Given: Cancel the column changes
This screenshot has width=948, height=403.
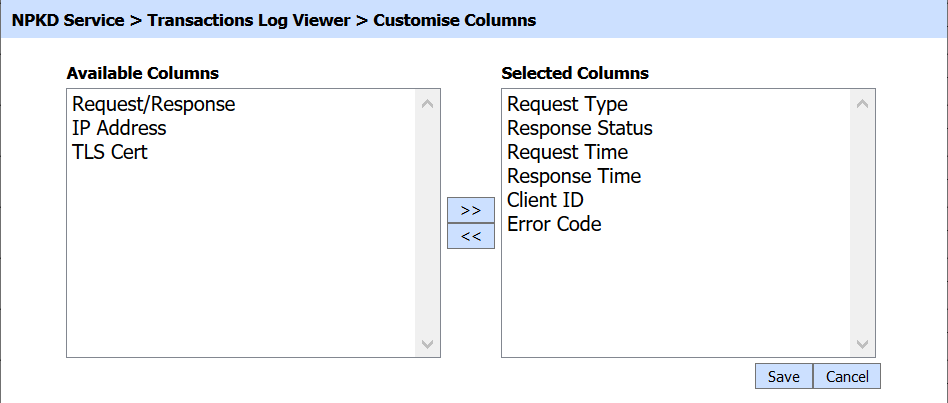Looking at the screenshot, I should point(847,376).
